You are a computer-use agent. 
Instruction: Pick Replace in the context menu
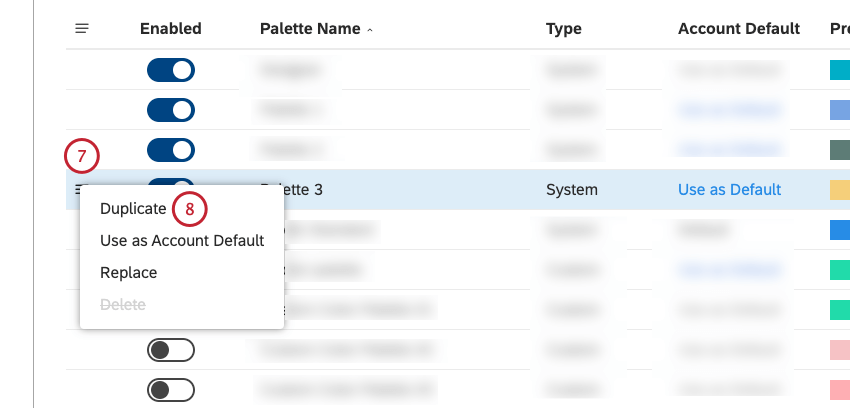tap(129, 272)
